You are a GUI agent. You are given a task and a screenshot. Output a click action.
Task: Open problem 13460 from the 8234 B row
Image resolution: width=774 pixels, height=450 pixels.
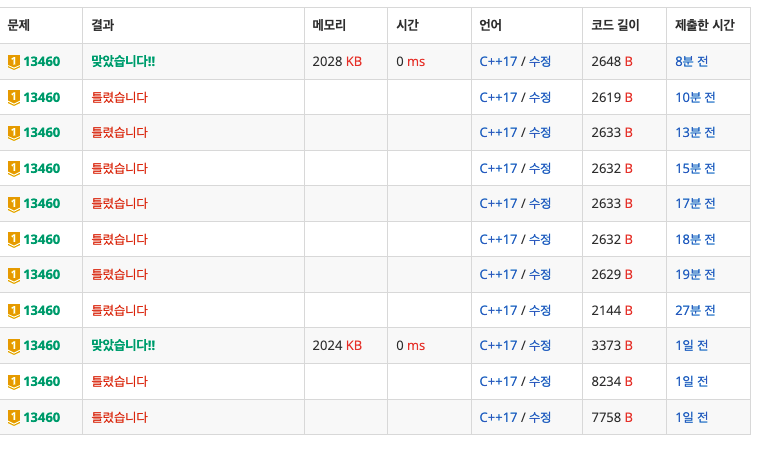pyautogui.click(x=42, y=382)
